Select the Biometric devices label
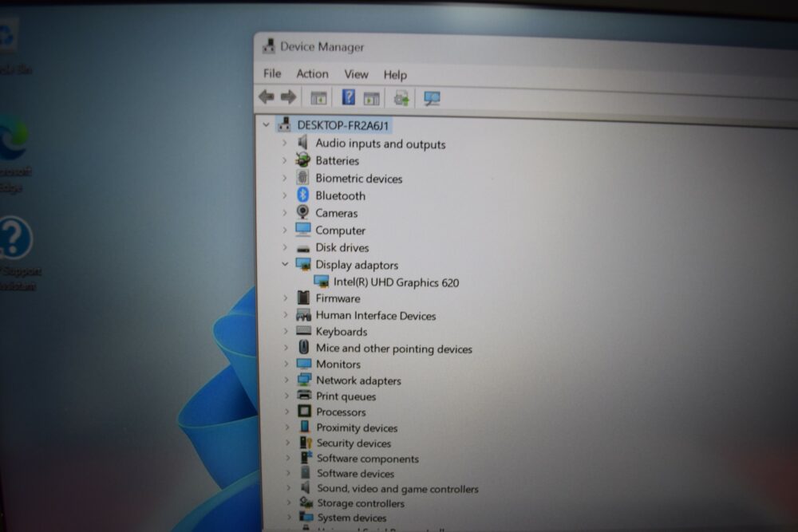Screen dimensions: 798x532 [x=359, y=179]
